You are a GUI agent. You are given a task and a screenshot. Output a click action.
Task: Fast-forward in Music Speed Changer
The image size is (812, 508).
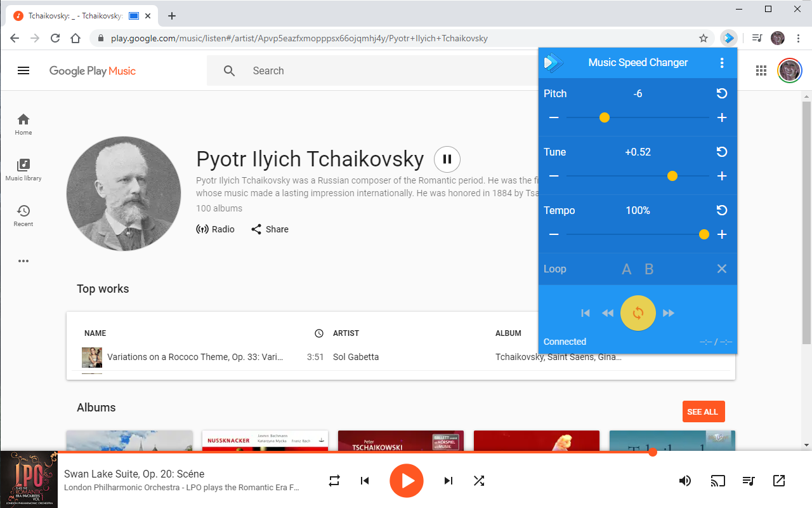pyautogui.click(x=668, y=313)
